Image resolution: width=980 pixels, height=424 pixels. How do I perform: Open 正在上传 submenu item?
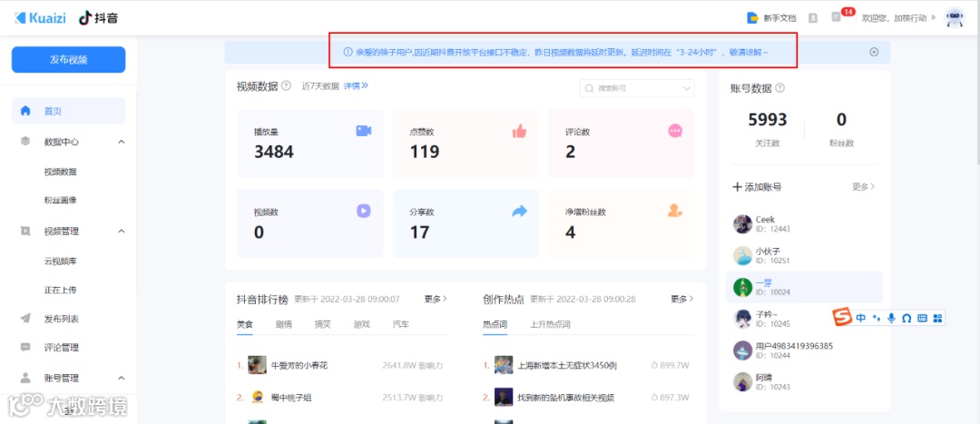point(60,291)
